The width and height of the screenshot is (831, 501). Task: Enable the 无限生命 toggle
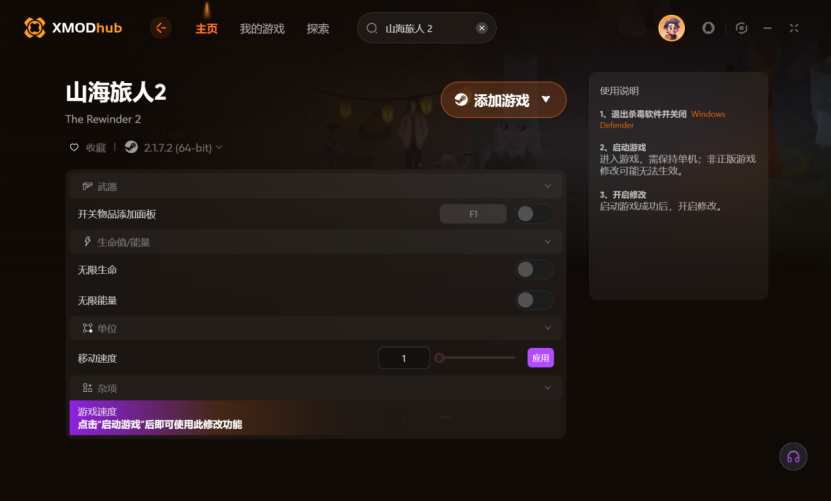pyautogui.click(x=534, y=270)
